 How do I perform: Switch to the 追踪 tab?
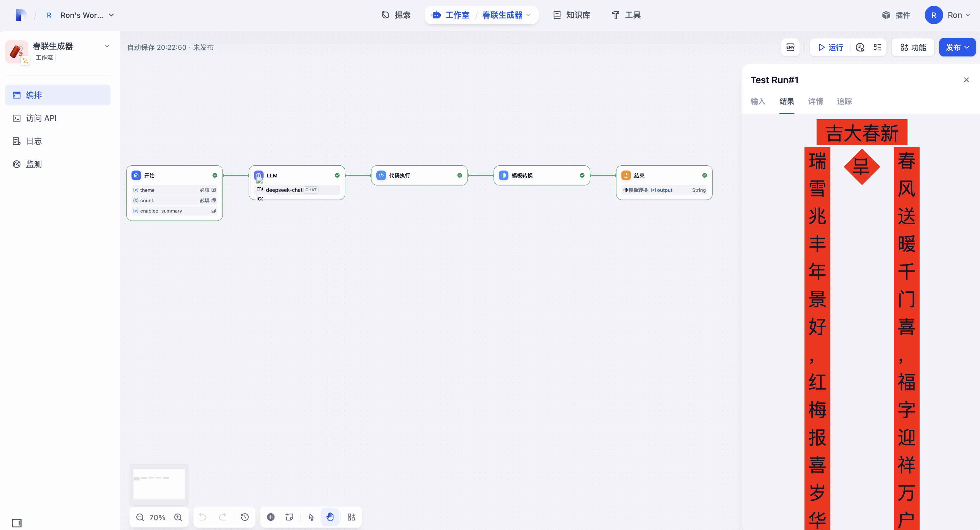pyautogui.click(x=844, y=101)
